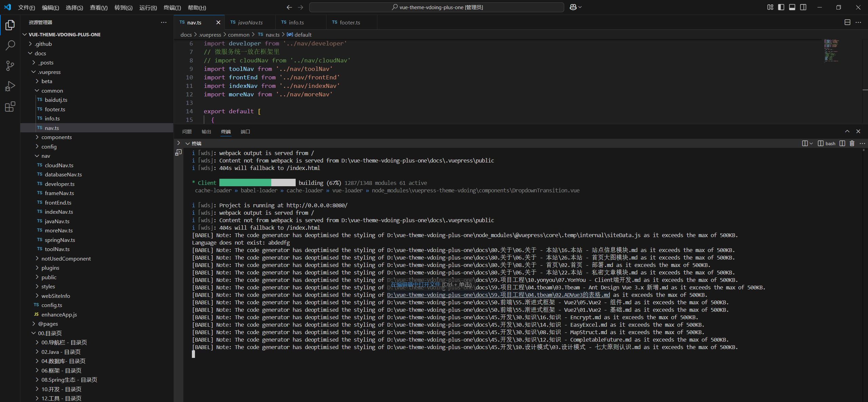Open the 运行(R) menu
Image resolution: width=868 pixels, height=402 pixels.
click(x=148, y=7)
